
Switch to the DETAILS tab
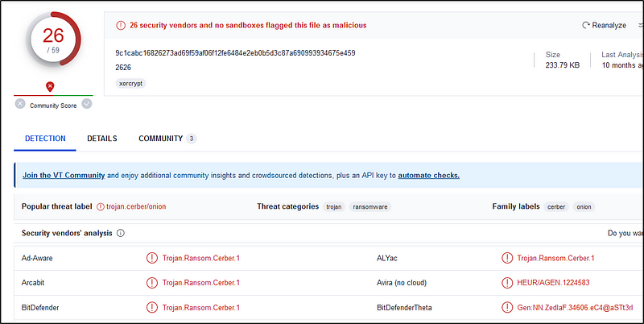pos(102,139)
